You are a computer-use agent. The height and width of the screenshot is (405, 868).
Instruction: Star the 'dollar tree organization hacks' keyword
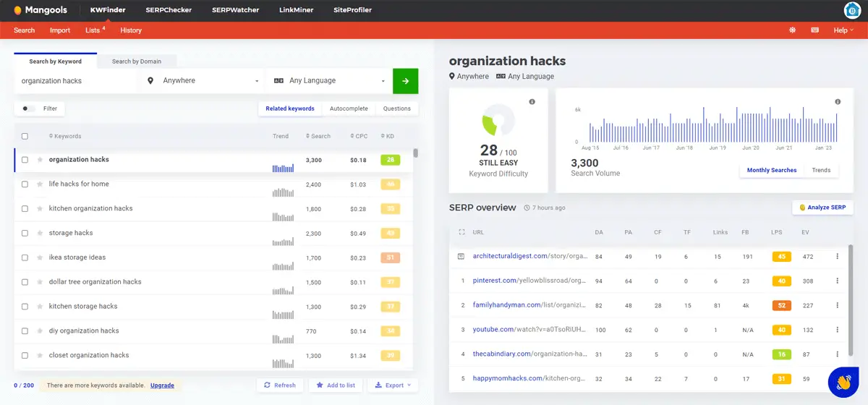click(40, 282)
